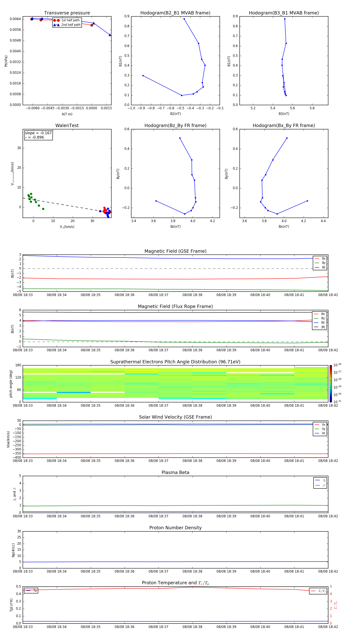Screen dimensions: 351x644
Task: Click the slope and r annotation box in WalenTest
Action: click(38, 135)
